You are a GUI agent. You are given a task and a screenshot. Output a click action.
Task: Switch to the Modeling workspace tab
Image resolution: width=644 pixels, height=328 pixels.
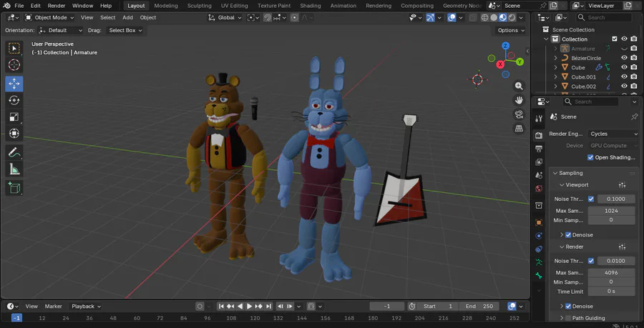click(x=166, y=6)
